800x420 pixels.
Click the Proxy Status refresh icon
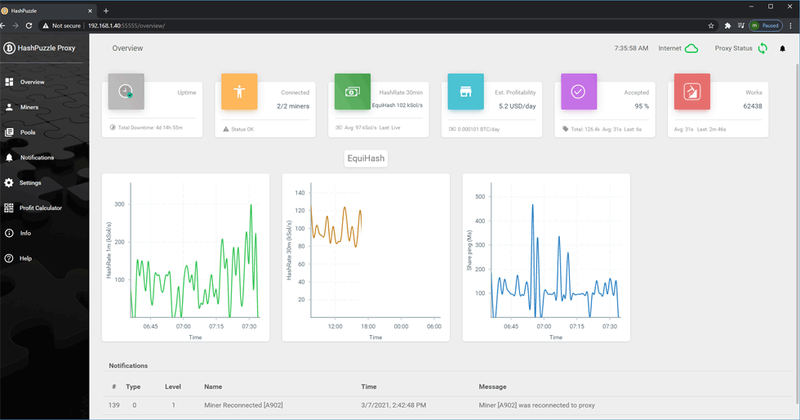(762, 48)
